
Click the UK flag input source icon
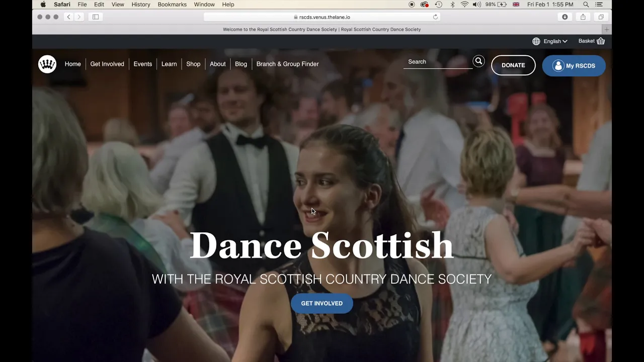tap(516, 5)
